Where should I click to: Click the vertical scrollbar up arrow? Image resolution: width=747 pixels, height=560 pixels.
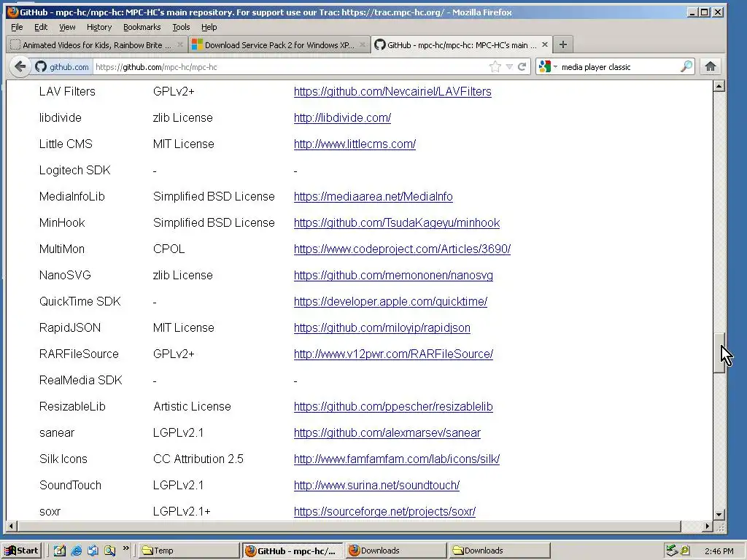[x=719, y=86]
